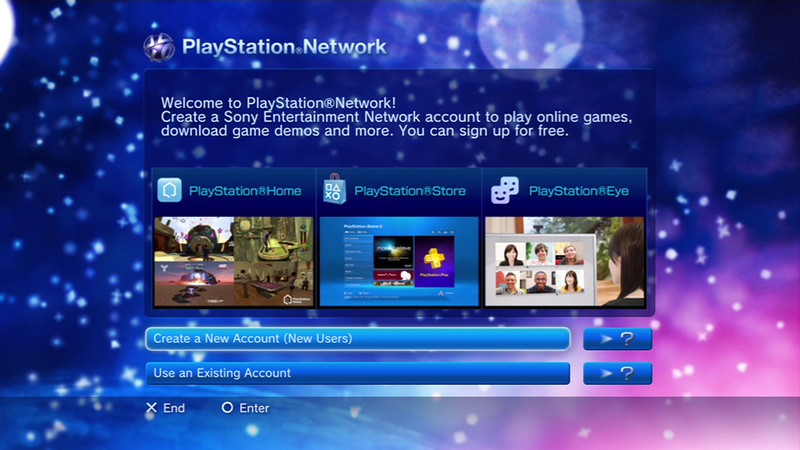Click the PlayStation Network title text
800x450 pixels.
point(284,47)
